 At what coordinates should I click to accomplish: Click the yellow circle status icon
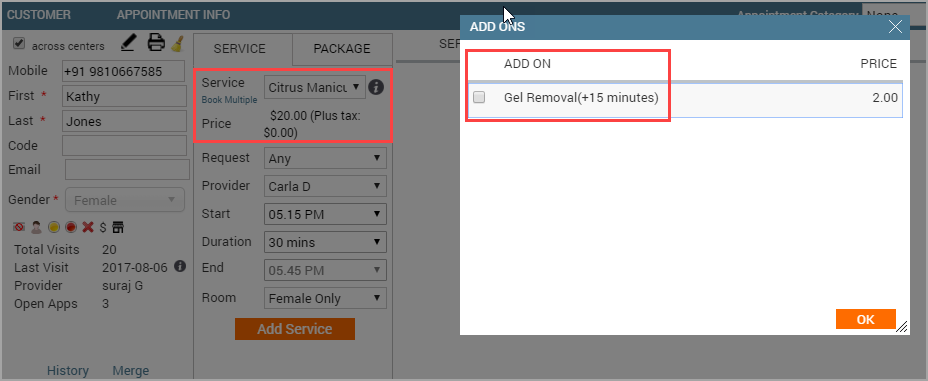[54, 227]
